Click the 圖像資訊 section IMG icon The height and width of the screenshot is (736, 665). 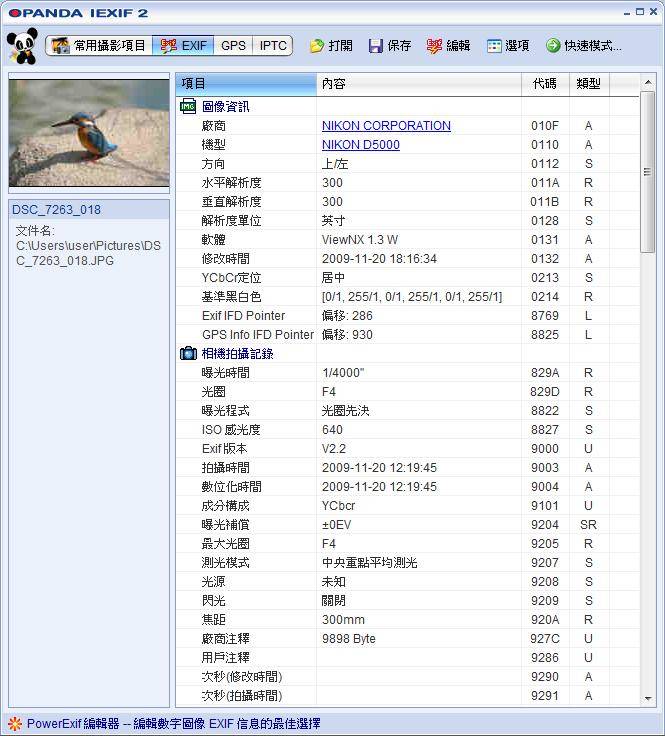(x=188, y=107)
